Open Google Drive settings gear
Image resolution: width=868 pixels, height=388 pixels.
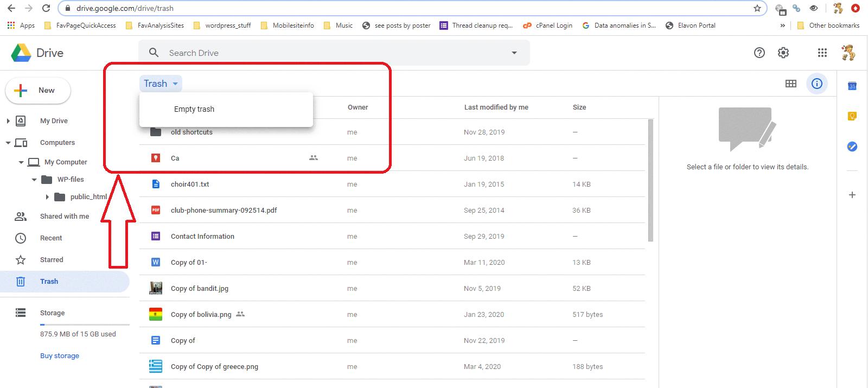[x=783, y=53]
